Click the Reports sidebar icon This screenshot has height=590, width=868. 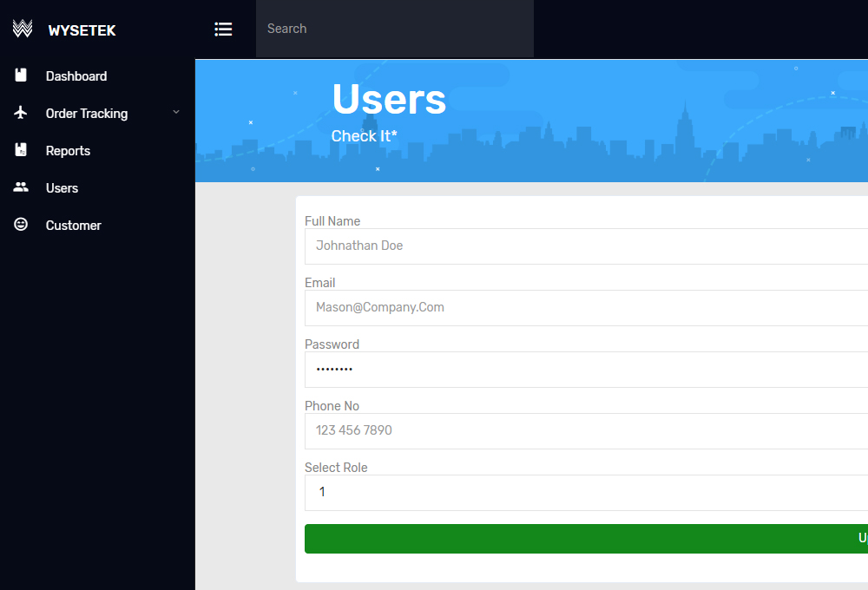(21, 149)
